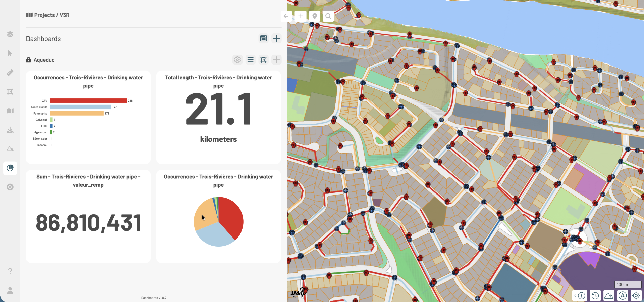Open the map history clock button

[x=595, y=296]
